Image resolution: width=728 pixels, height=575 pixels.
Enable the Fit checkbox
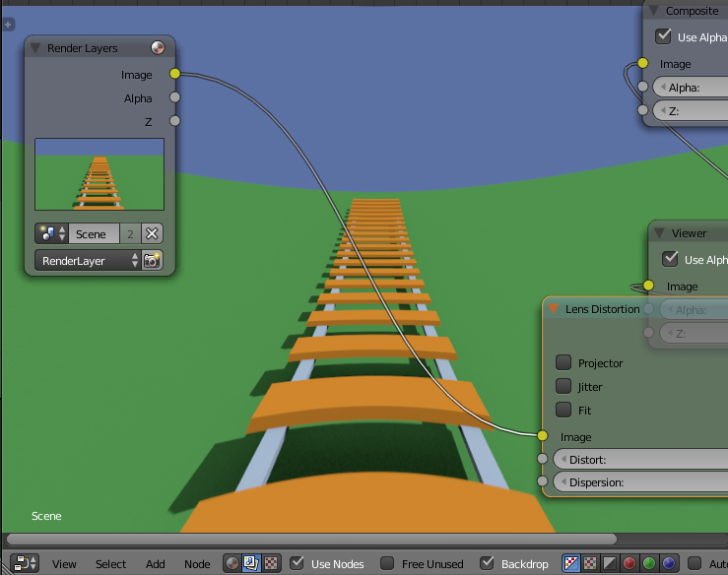click(x=563, y=410)
